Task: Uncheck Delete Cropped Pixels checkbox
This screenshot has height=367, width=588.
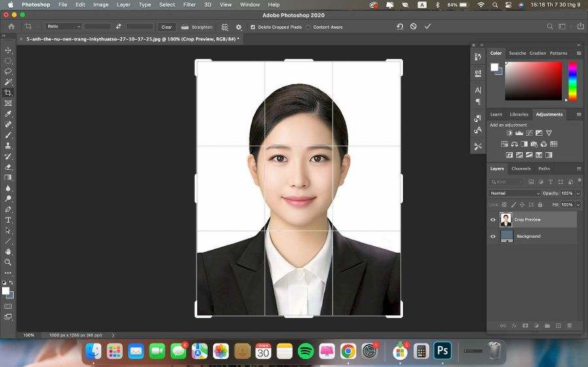Action: (x=253, y=27)
